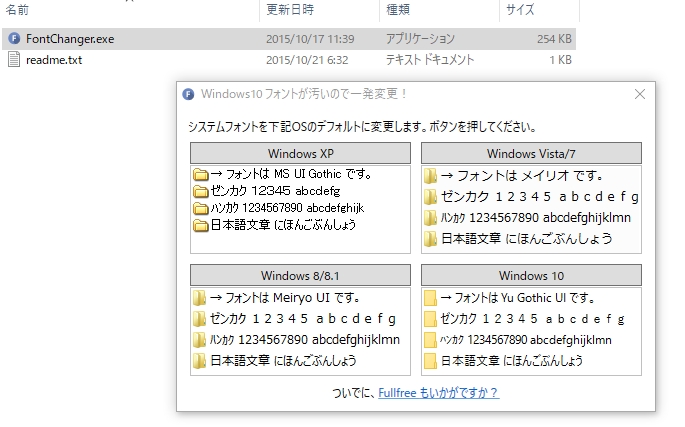Click 'ハンカク 1234567890 abcdefghijk' sample line
Image resolution: width=685 pixels, height=427 pixels.
pyautogui.click(x=287, y=208)
